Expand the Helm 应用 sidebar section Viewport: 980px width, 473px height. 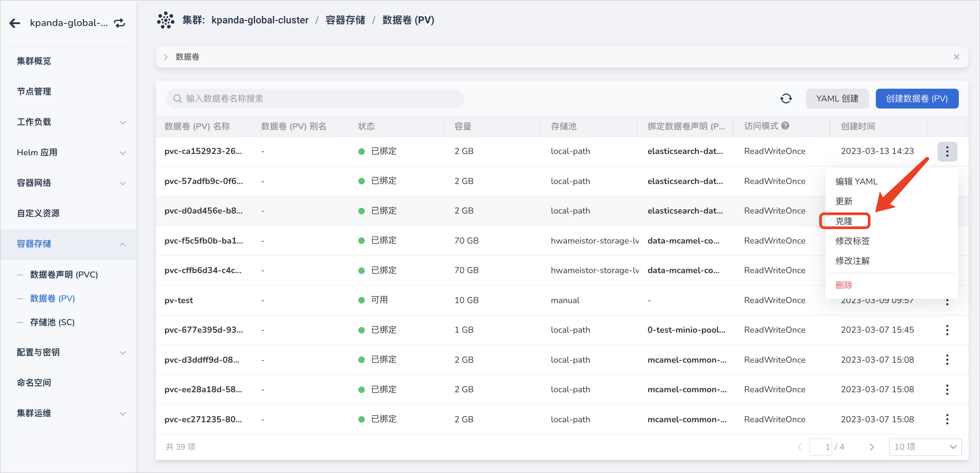click(123, 153)
